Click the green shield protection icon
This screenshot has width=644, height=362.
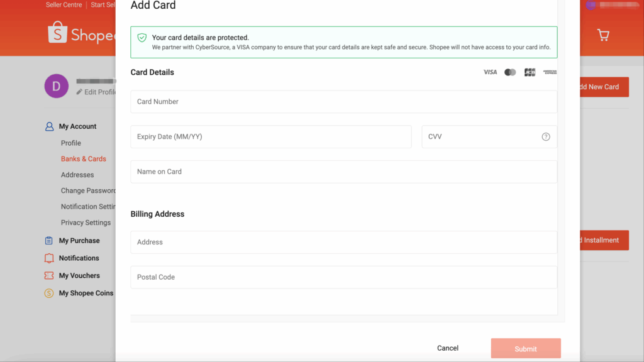142,38
